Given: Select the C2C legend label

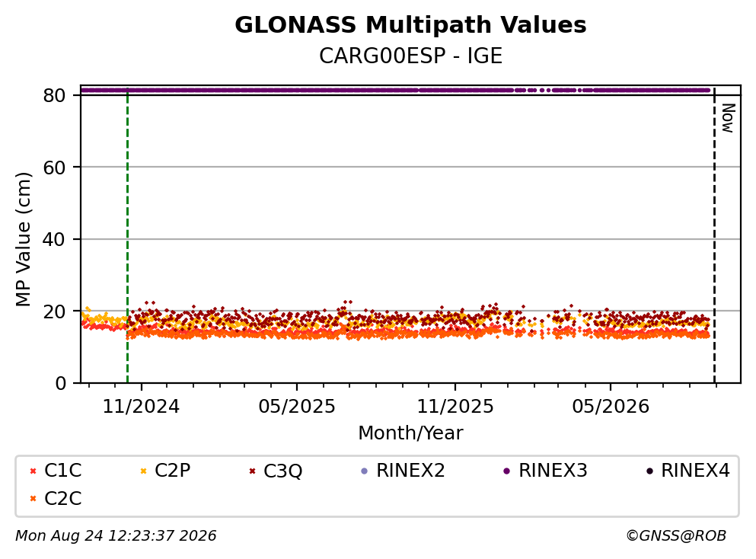Looking at the screenshot, I should 62,498.
